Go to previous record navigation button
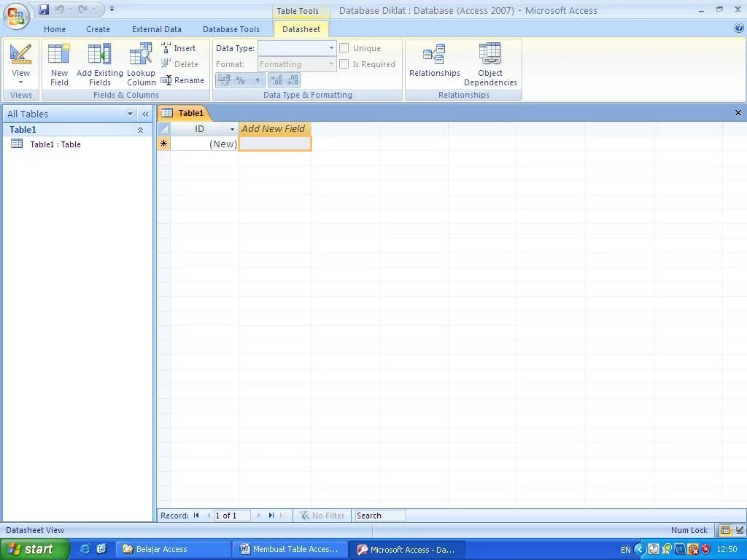The image size is (747, 560). [209, 516]
